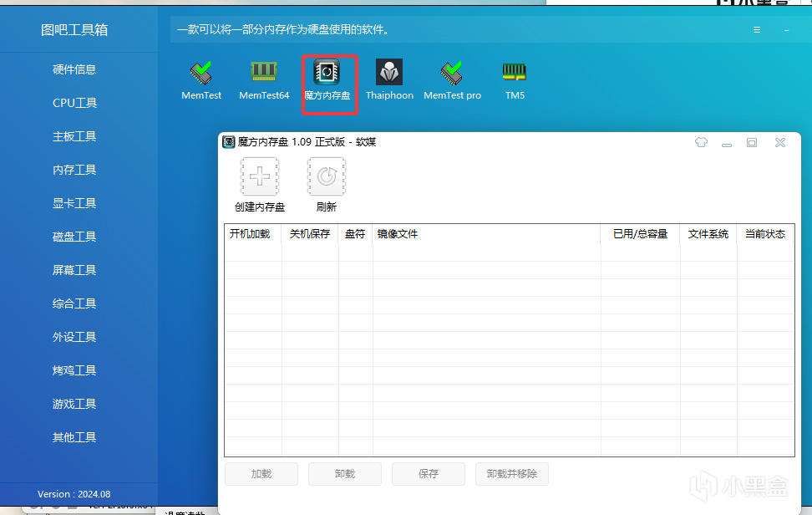Select 游戏工具 in sidebar
This screenshot has width=812, height=515.
[x=74, y=404]
